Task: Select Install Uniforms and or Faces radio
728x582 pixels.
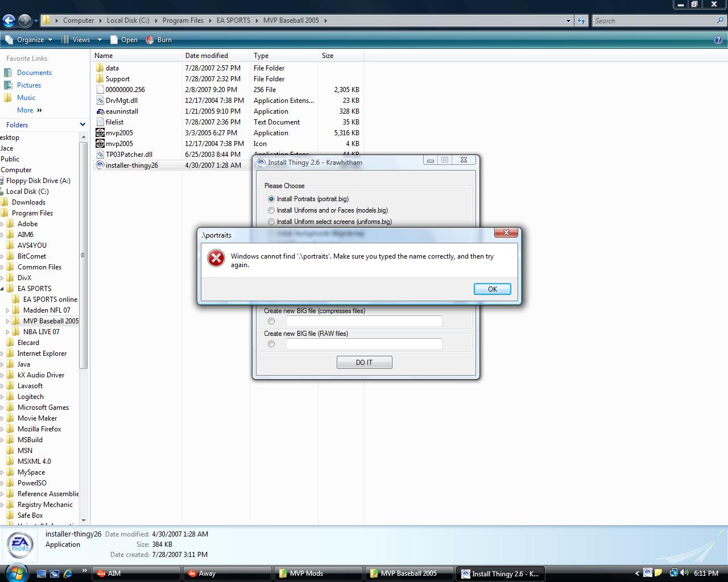Action: [x=271, y=210]
